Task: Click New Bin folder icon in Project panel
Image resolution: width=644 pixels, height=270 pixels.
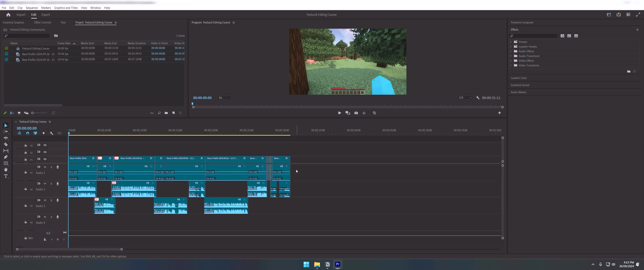Action: coord(166,113)
